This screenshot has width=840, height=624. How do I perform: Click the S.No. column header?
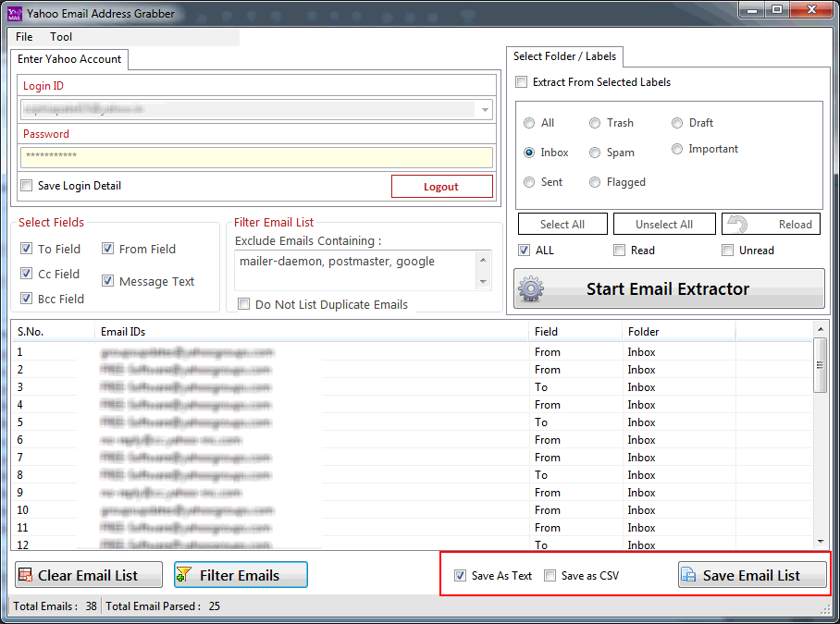click(53, 332)
